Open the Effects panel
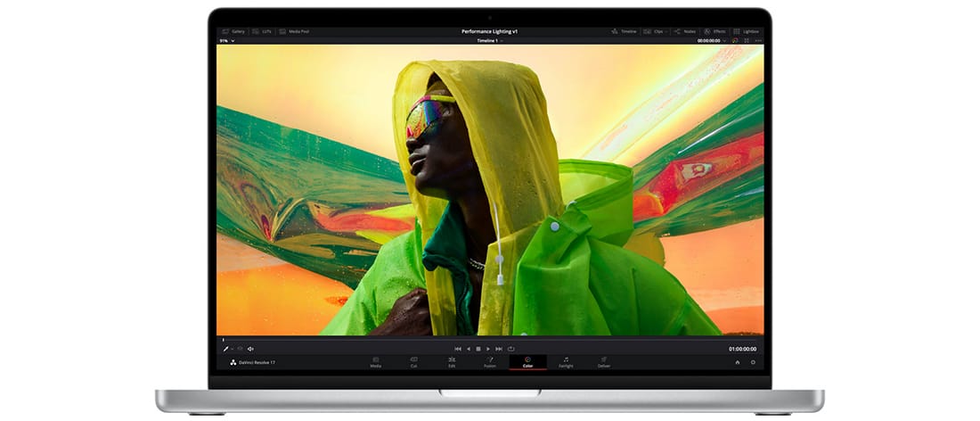This screenshot has width=980, height=421. click(x=715, y=31)
